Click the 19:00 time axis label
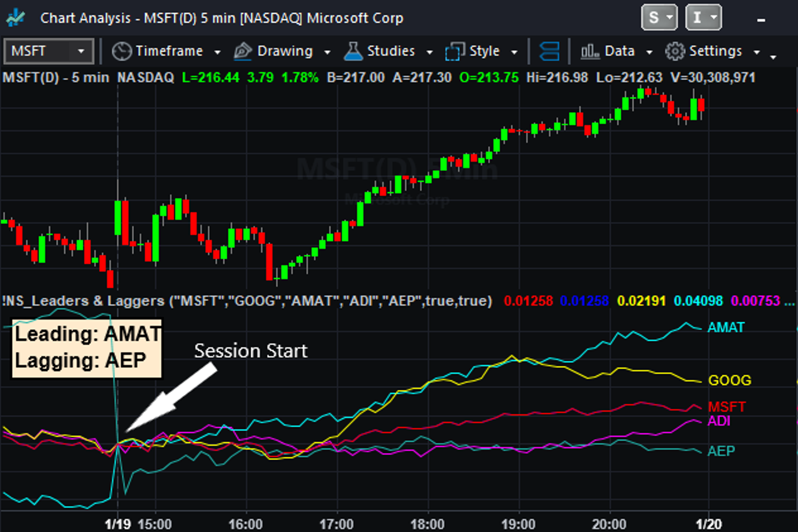 [518, 524]
